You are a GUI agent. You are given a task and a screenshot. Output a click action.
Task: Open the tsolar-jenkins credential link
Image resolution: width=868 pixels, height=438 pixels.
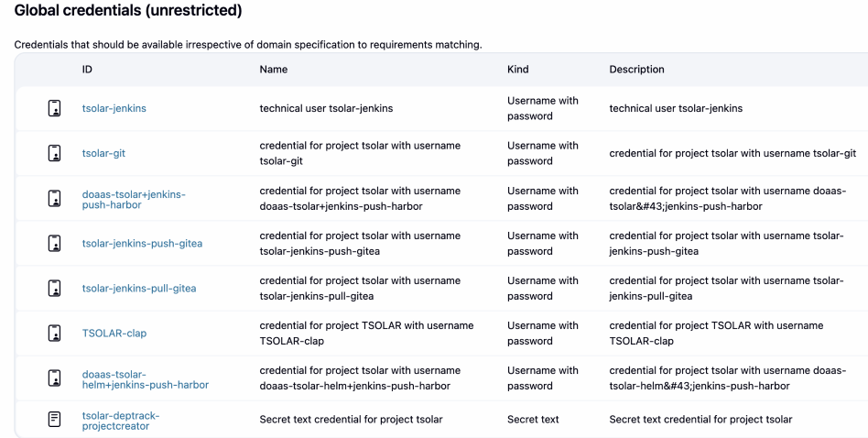click(x=114, y=108)
